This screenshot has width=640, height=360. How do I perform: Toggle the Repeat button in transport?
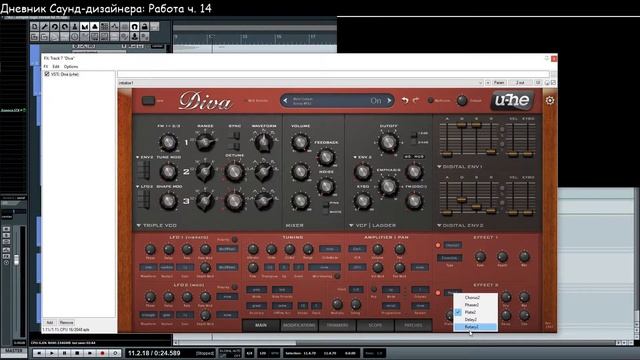pyautogui.click(x=115, y=353)
